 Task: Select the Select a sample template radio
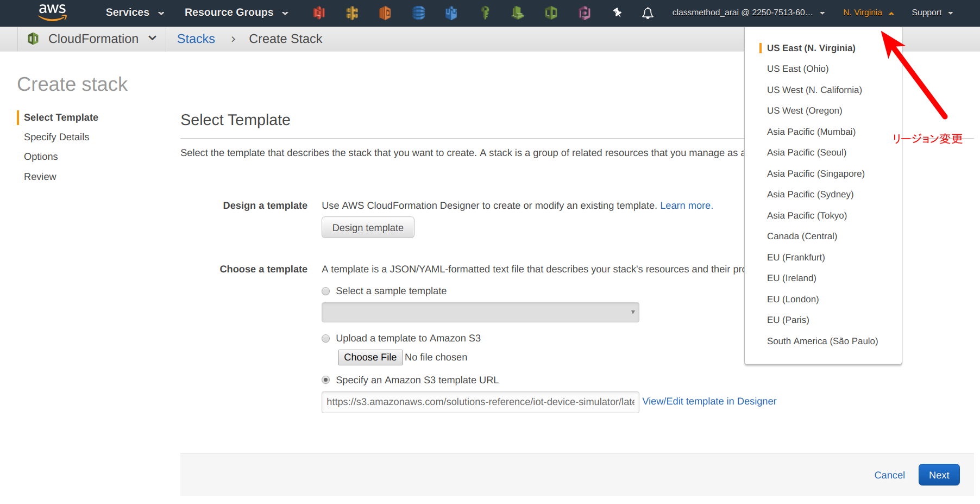point(325,291)
